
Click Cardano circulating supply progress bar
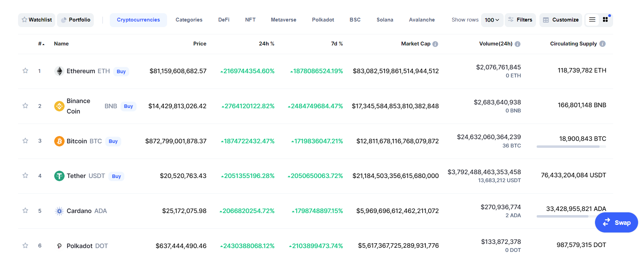click(x=571, y=217)
